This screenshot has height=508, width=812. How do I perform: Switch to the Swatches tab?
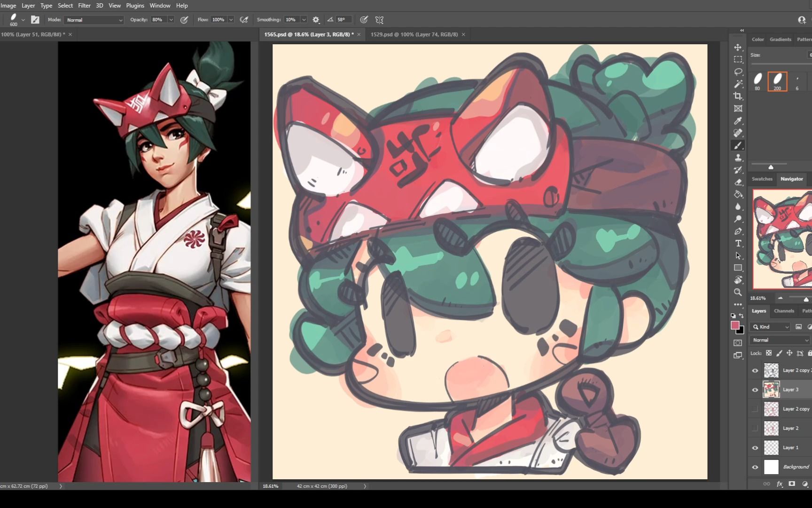pos(762,179)
